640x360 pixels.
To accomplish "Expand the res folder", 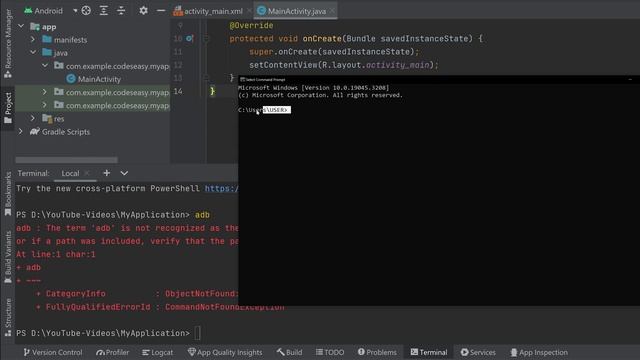I will (33, 118).
